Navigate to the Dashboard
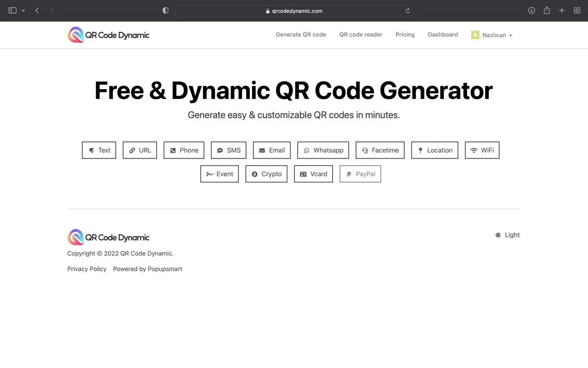This screenshot has height=368, width=588. 443,34
